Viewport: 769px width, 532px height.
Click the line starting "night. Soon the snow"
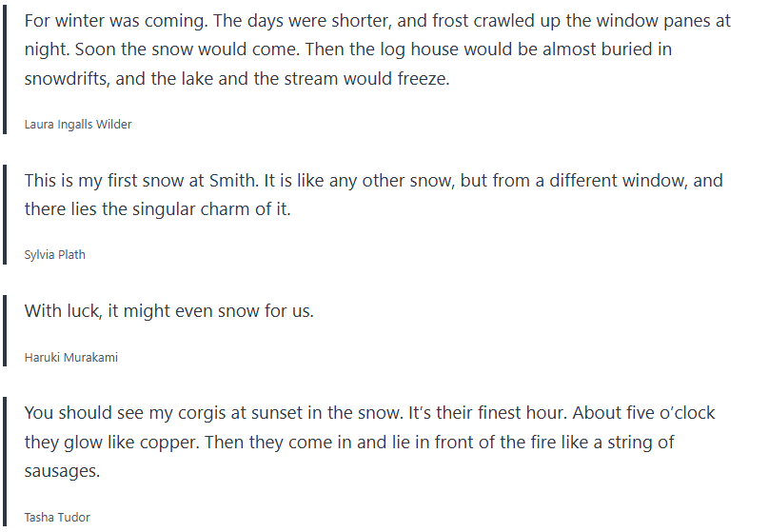point(347,49)
